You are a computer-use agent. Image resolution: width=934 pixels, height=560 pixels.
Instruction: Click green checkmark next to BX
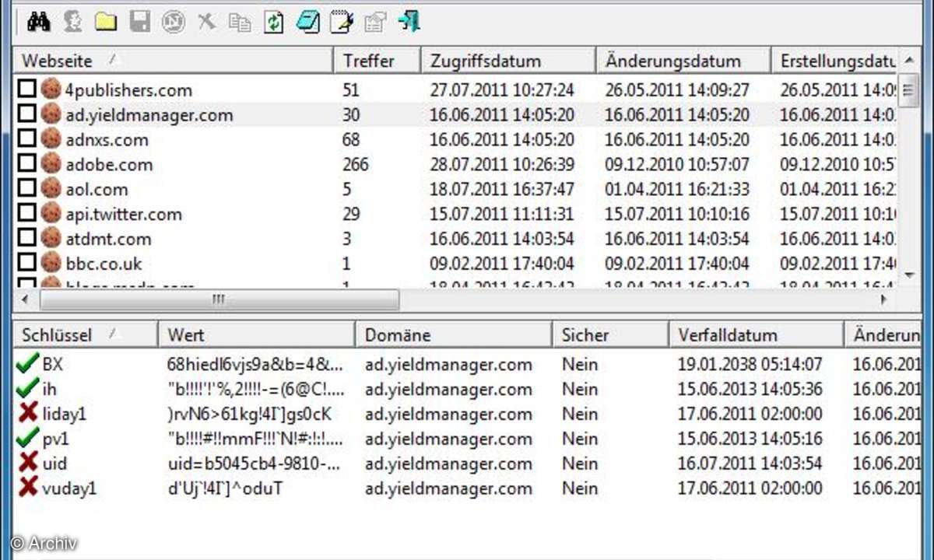26,363
